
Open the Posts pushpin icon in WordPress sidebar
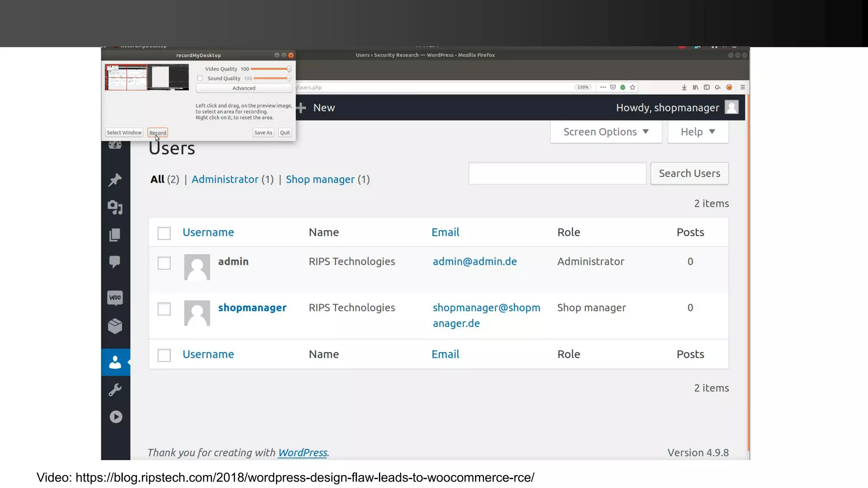[115, 180]
